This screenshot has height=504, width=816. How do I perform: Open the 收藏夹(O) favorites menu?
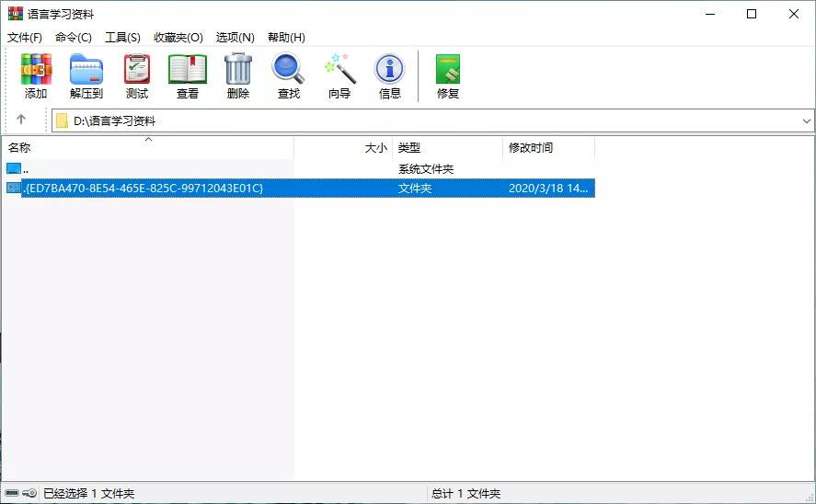178,38
